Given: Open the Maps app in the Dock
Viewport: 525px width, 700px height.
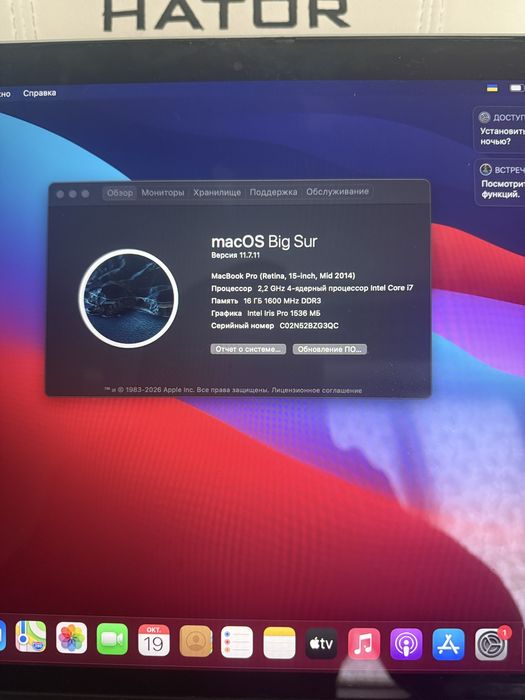Looking at the screenshot, I should 30,637.
